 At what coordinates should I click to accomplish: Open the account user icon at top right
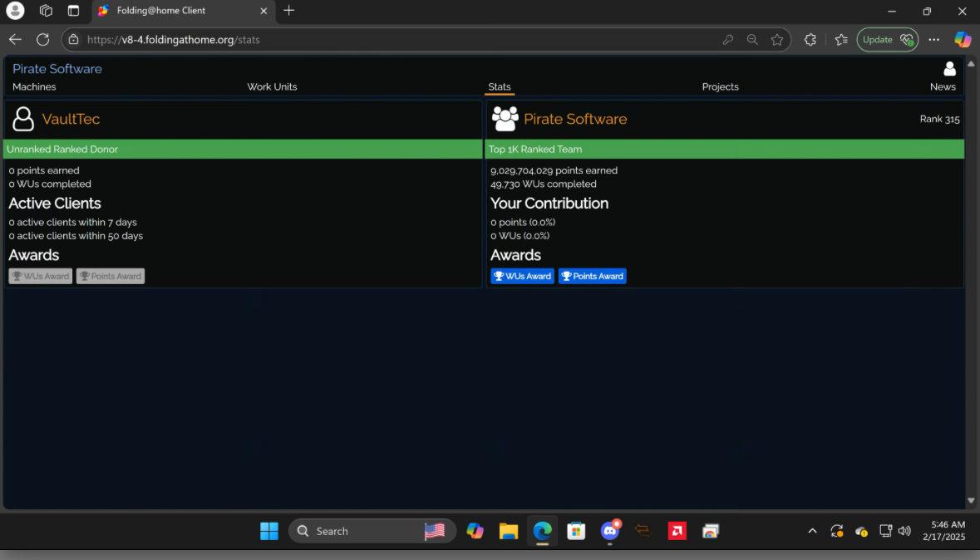(949, 68)
